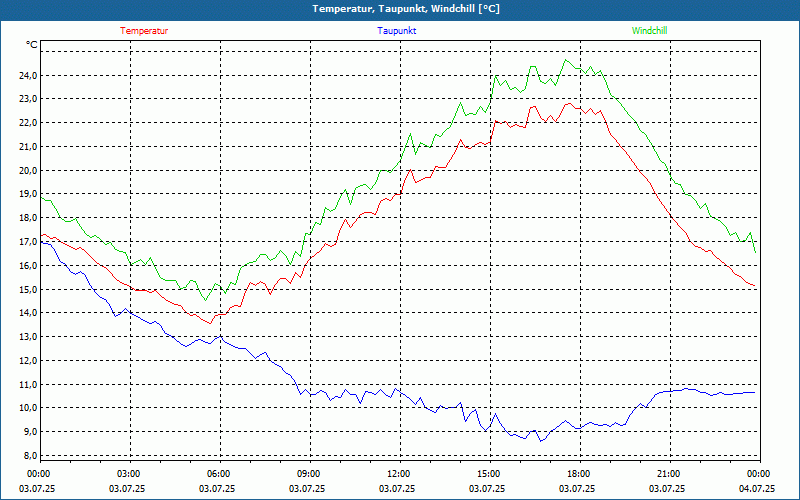Select the 12:00 time axis label
This screenshot has width=800, height=500.
coord(396,474)
